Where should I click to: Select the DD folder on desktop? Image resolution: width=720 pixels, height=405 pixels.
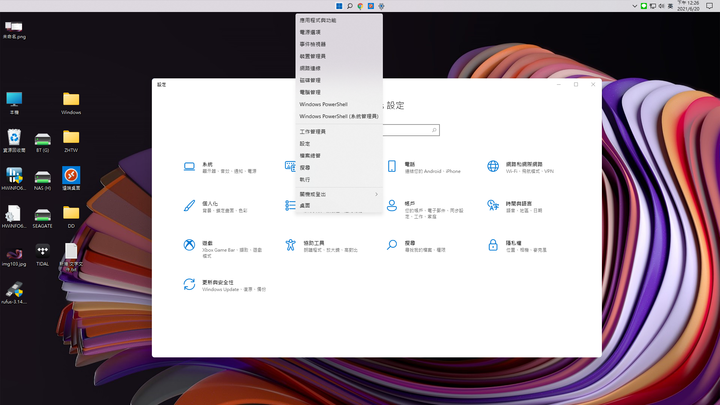tap(71, 217)
